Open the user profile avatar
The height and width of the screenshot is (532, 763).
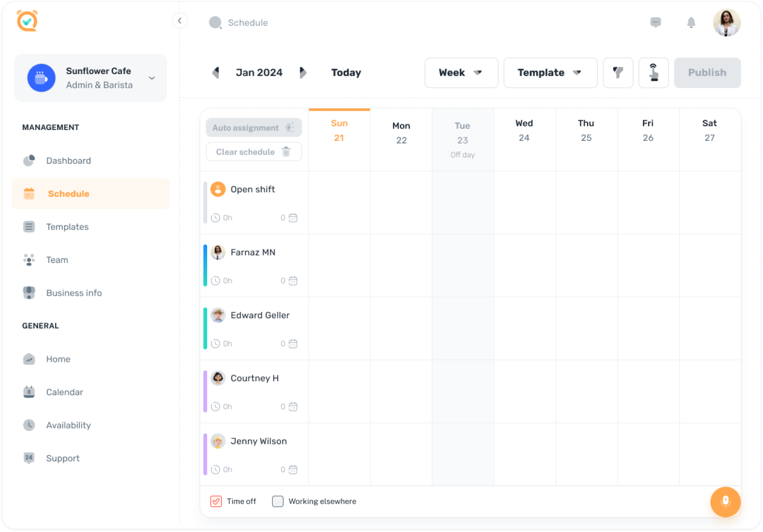point(726,23)
